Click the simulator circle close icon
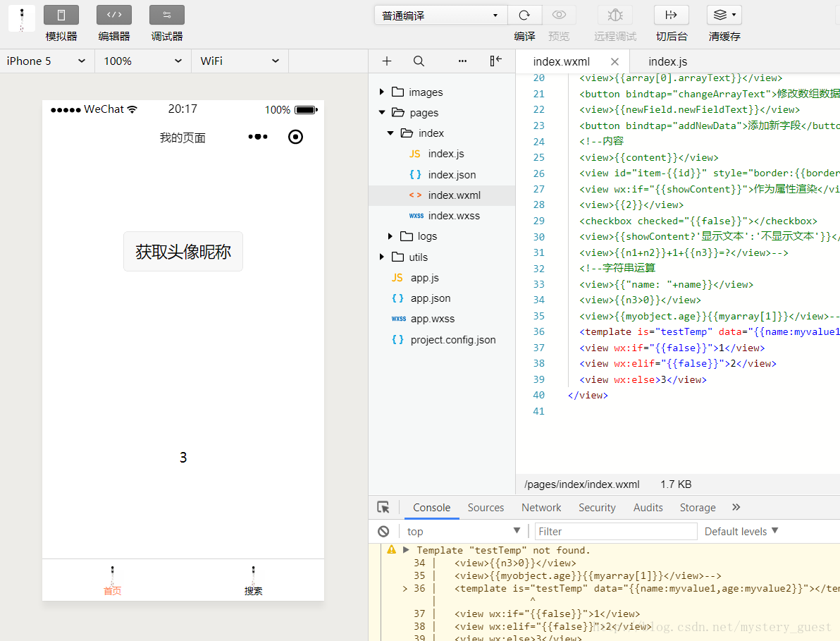The width and height of the screenshot is (840, 641). [x=295, y=137]
